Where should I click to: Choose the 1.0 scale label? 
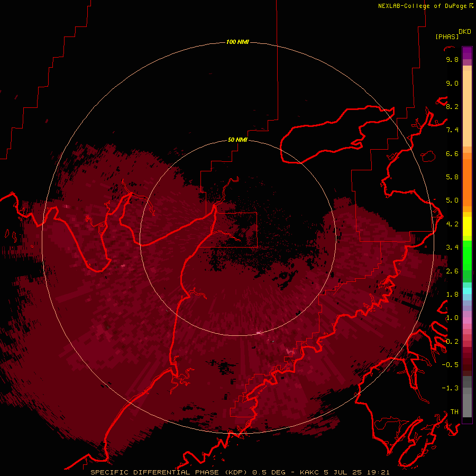point(452,318)
